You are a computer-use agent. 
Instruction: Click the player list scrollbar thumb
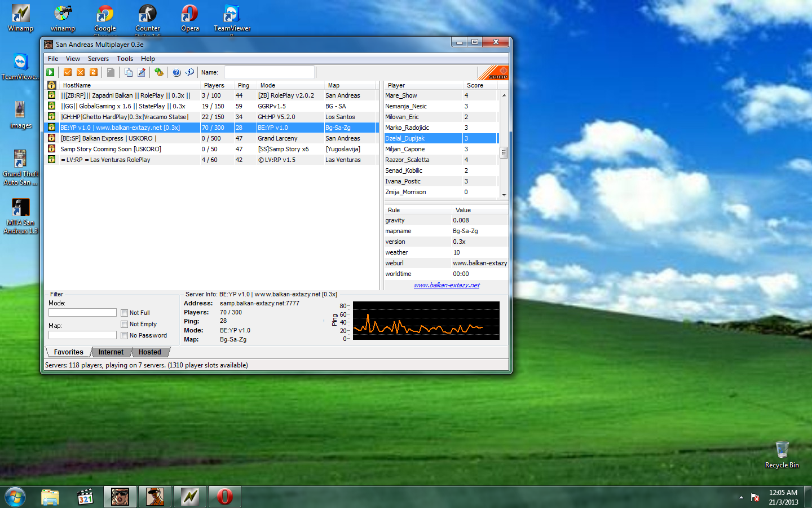tap(504, 152)
